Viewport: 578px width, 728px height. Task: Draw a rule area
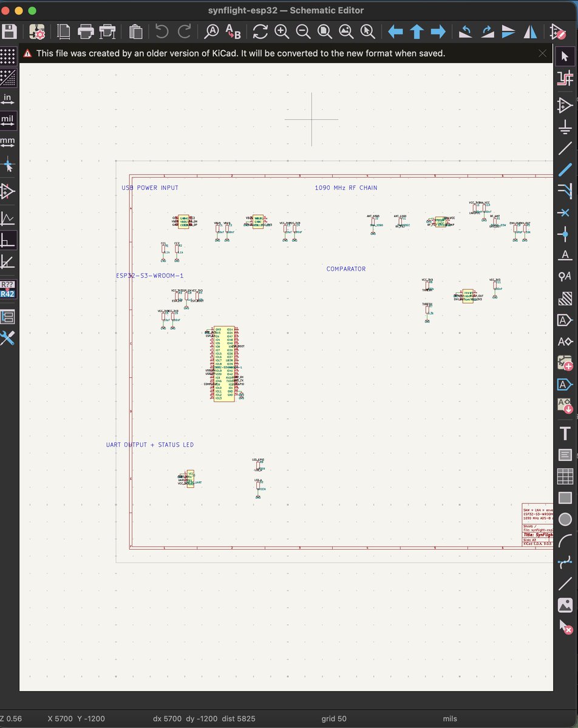[x=565, y=298]
